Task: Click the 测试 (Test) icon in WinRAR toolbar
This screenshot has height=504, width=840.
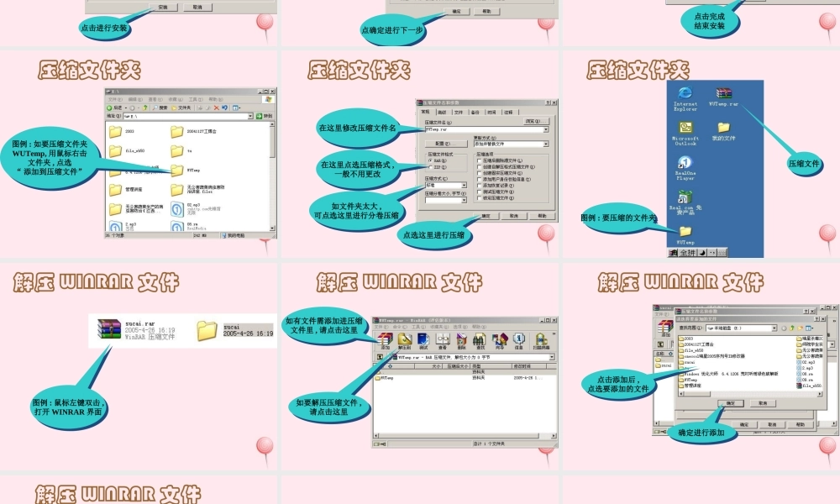Action: coord(423,341)
